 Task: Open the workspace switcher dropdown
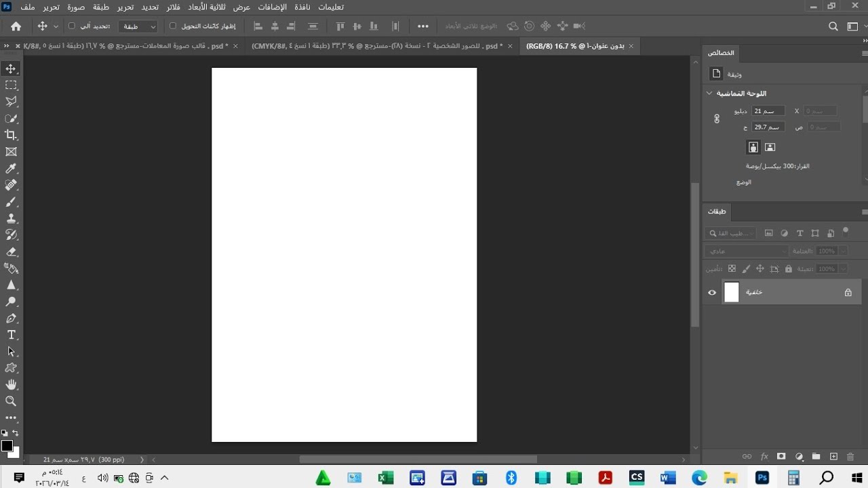tap(855, 26)
